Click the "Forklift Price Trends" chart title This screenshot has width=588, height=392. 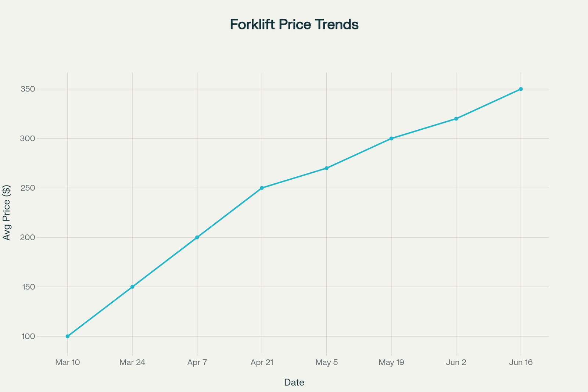[x=294, y=25]
